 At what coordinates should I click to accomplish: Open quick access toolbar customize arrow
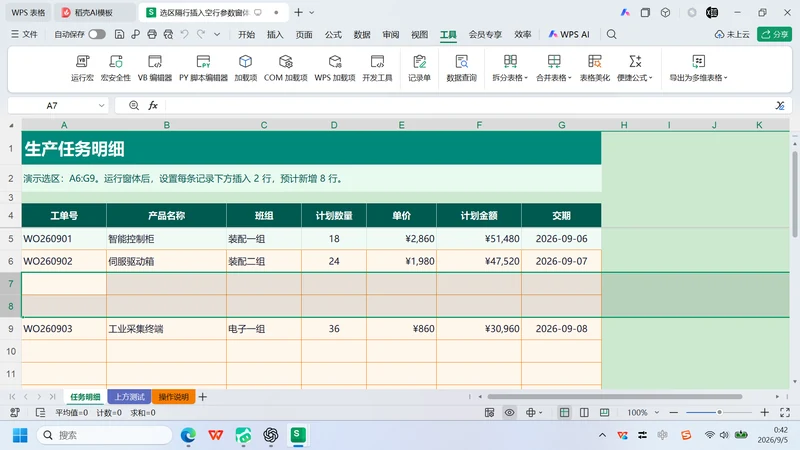[x=217, y=34]
